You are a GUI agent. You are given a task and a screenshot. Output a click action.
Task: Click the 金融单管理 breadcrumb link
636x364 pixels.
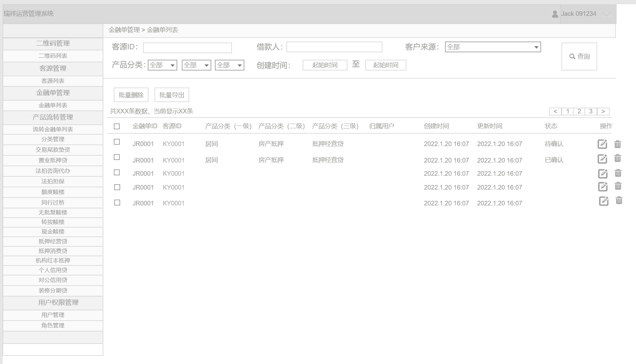pos(124,30)
